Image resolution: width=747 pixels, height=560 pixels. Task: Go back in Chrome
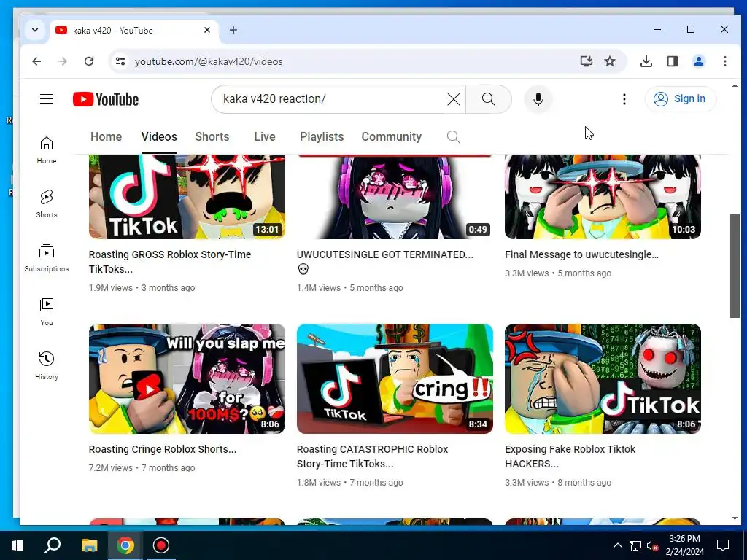click(36, 61)
